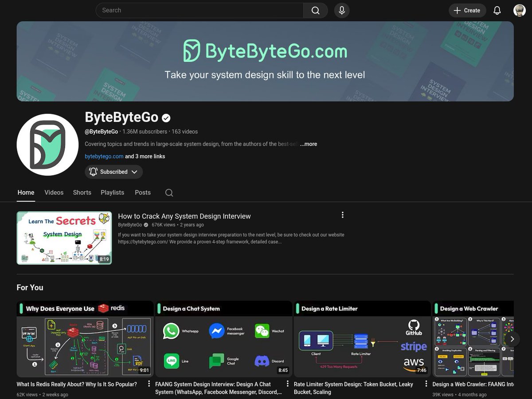Switch to the Playlists tab
The height and width of the screenshot is (399, 532).
tap(113, 192)
